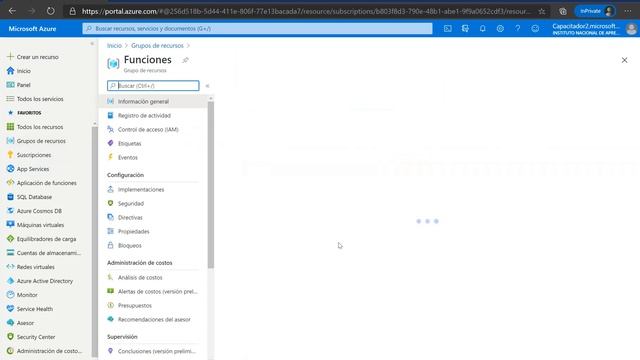The image size is (640, 360).
Task: Click the Service Health heart icon
Action: (10, 309)
